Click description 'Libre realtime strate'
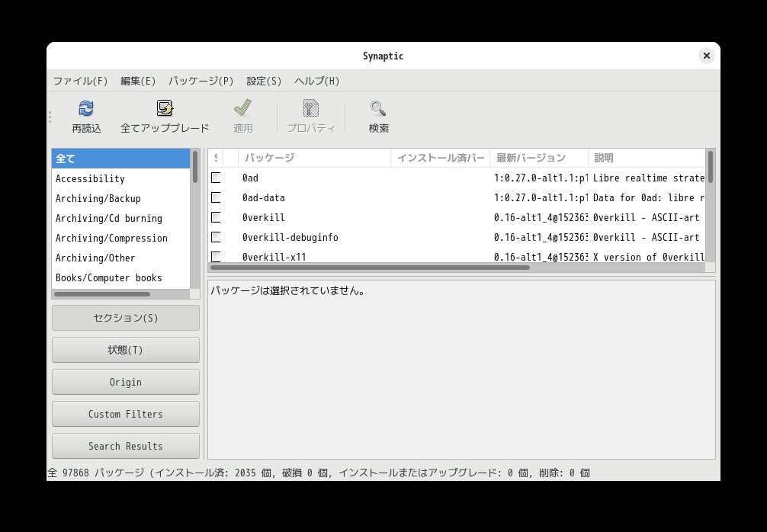767x532 pixels. pos(649,178)
